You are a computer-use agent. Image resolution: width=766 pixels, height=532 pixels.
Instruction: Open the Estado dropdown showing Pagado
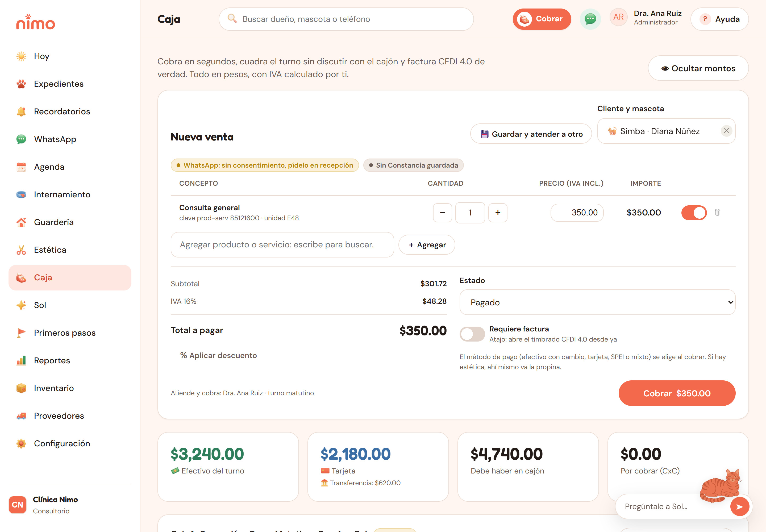click(x=597, y=302)
